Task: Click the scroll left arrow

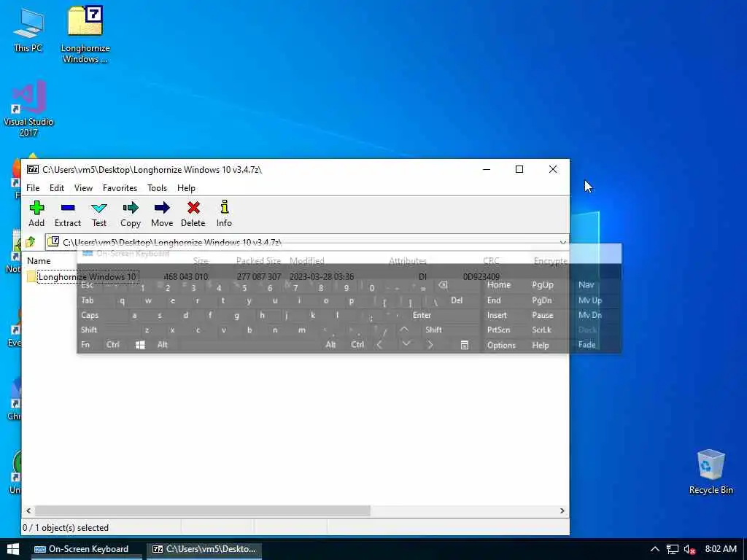Action: point(28,510)
